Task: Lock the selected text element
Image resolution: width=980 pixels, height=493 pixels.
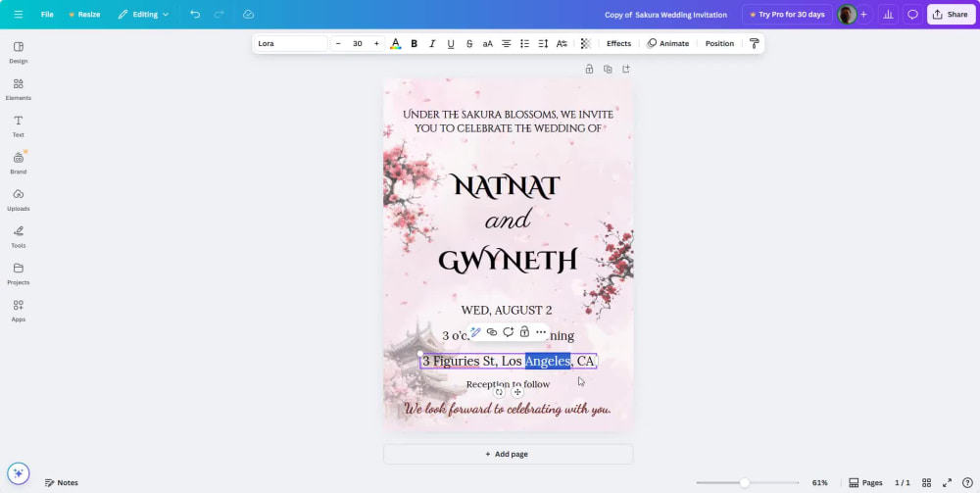Action: point(524,332)
